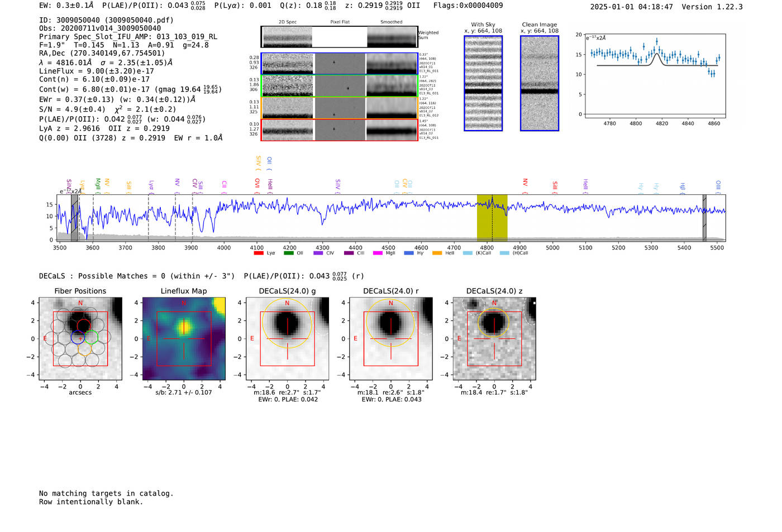Click the Flags:0x00004009 text
782x532 pixels.
click(x=468, y=6)
